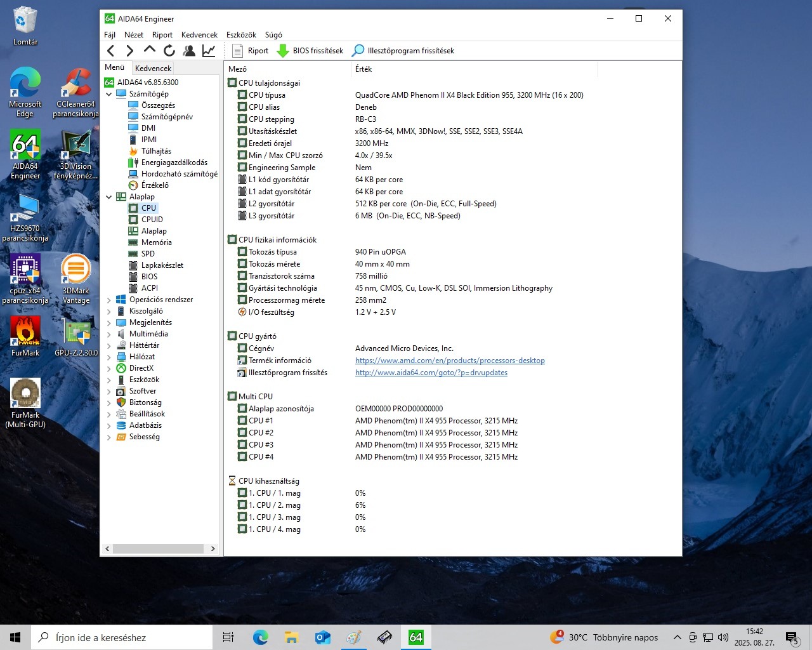This screenshot has width=812, height=650.
Task: Collapse the Alaplap tree node
Action: (108, 197)
